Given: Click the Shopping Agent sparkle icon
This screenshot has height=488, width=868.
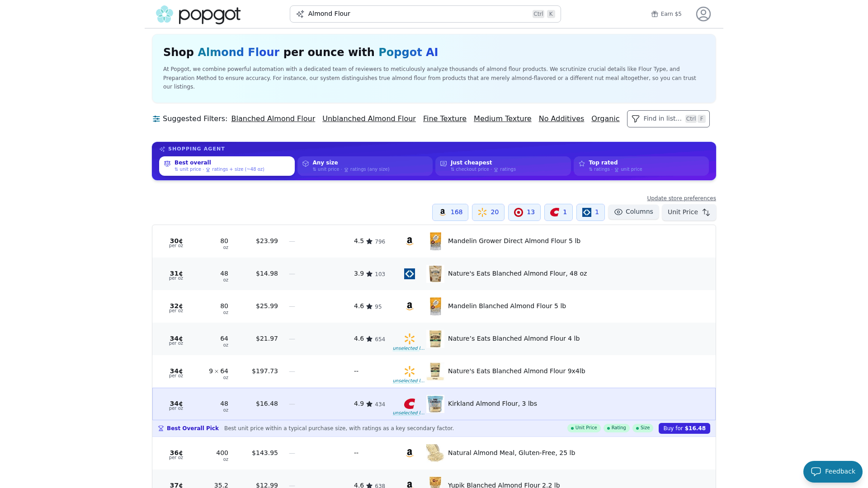Looking at the screenshot, I should pyautogui.click(x=162, y=149).
